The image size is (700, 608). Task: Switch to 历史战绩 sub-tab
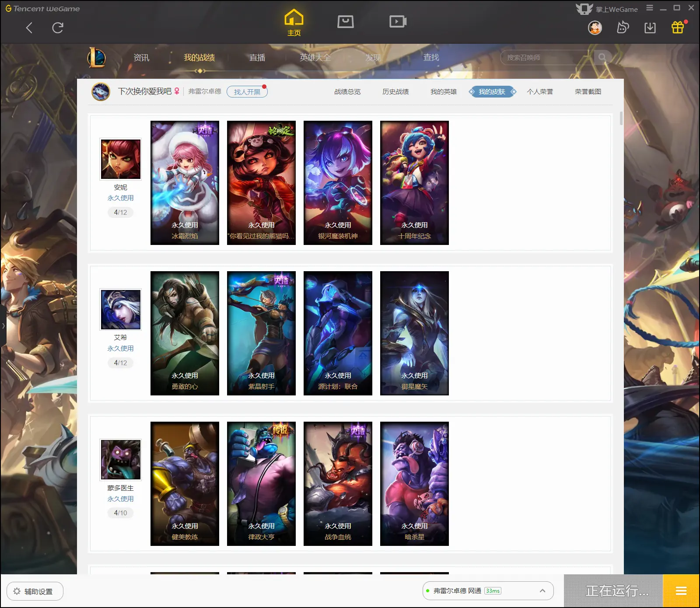click(x=395, y=92)
